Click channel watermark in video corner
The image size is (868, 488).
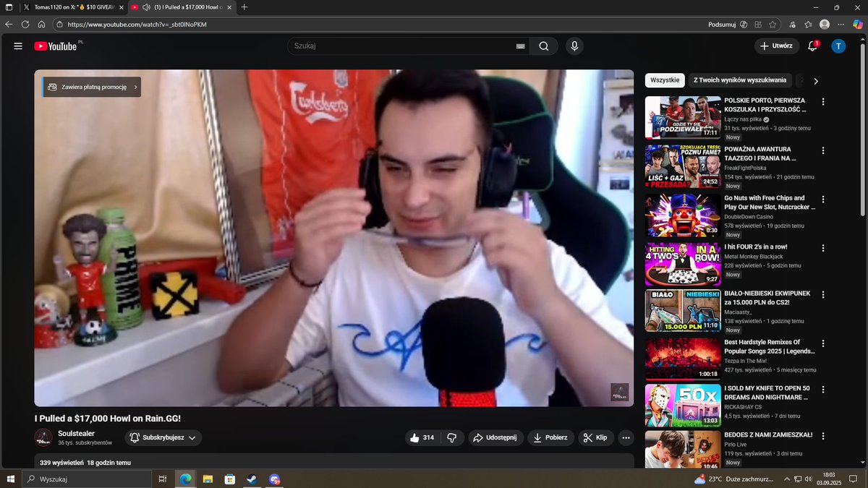(x=619, y=392)
